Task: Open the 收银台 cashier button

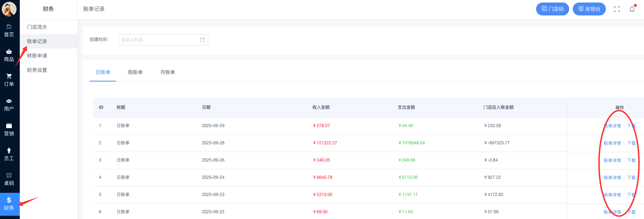Action: click(589, 9)
